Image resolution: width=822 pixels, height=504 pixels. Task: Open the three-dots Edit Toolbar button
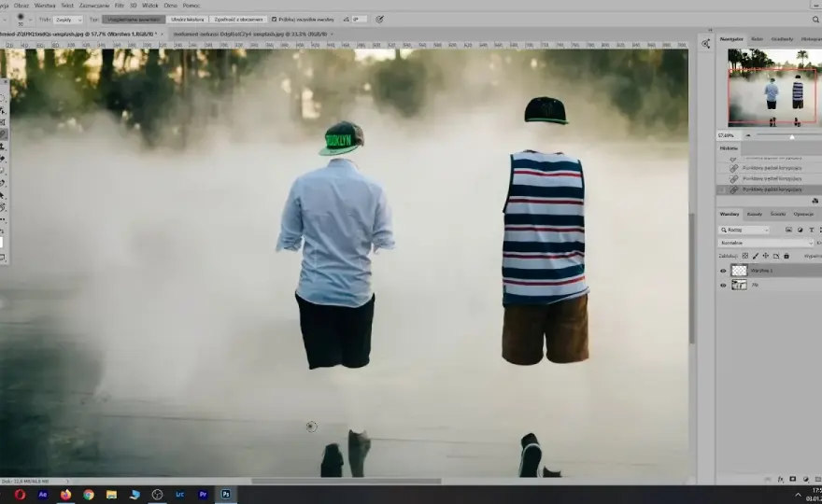coord(2,219)
